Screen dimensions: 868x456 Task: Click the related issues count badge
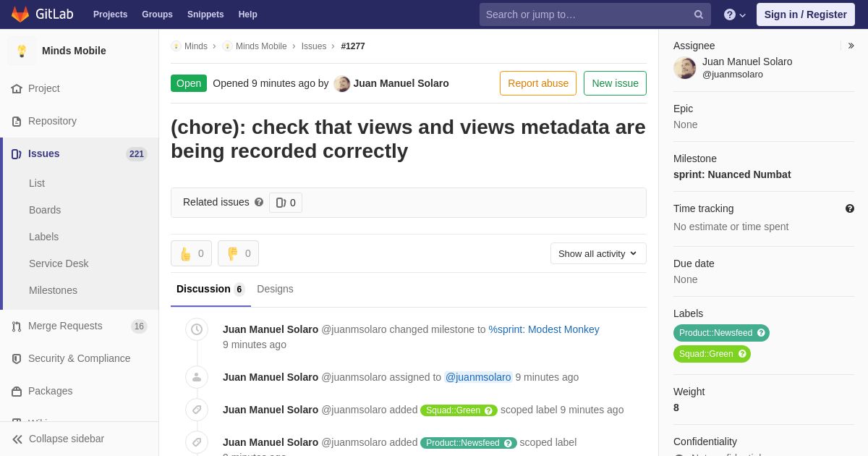point(286,203)
